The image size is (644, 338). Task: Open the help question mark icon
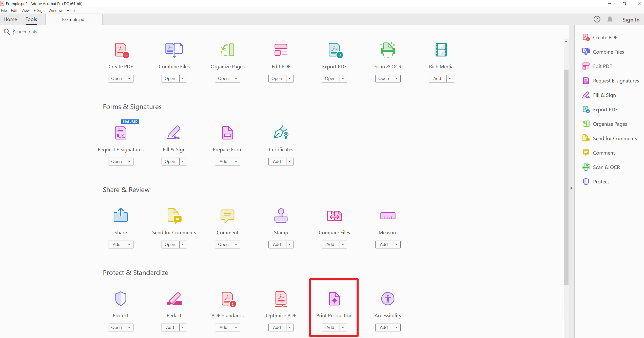[597, 19]
